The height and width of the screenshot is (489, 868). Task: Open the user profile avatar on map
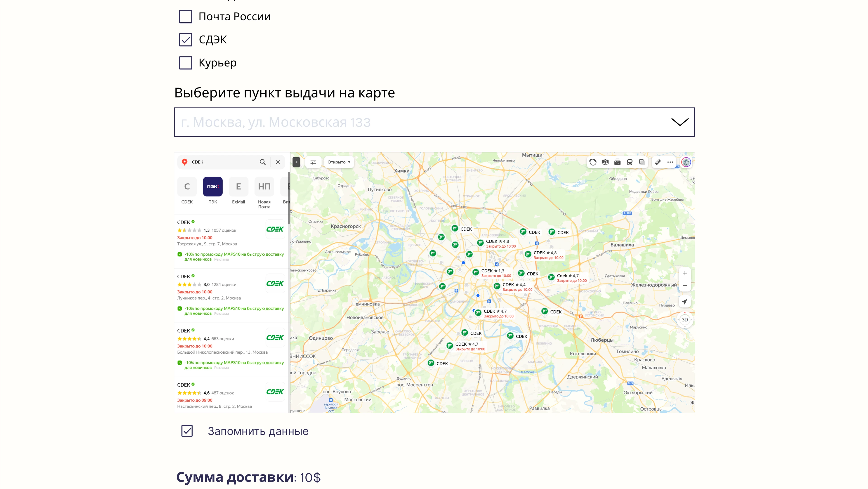coord(686,162)
